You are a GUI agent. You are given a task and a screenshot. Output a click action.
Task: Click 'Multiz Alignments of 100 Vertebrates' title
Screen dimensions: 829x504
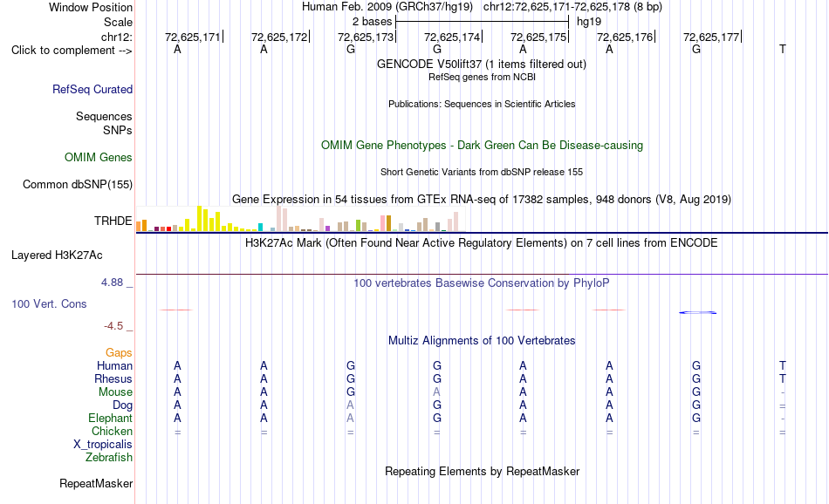[482, 341]
